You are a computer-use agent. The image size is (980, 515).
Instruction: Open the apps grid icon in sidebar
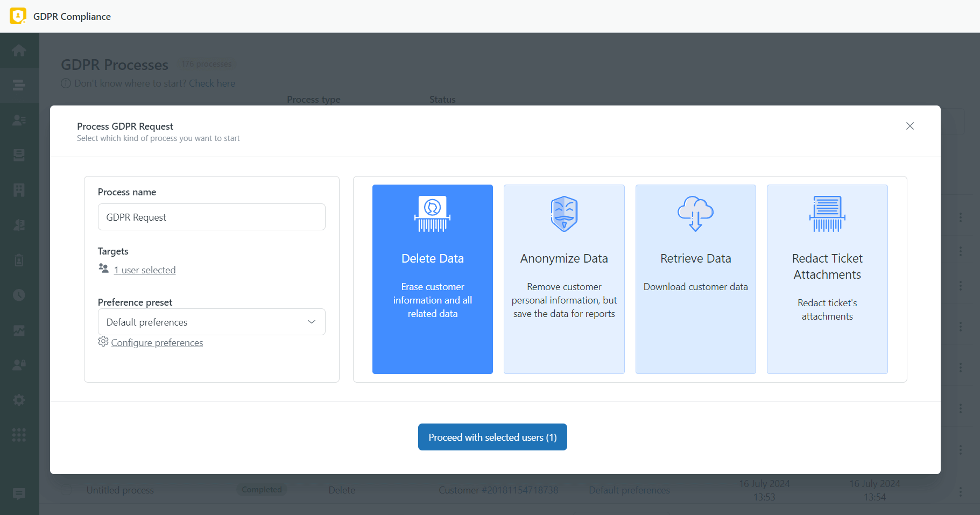tap(19, 435)
